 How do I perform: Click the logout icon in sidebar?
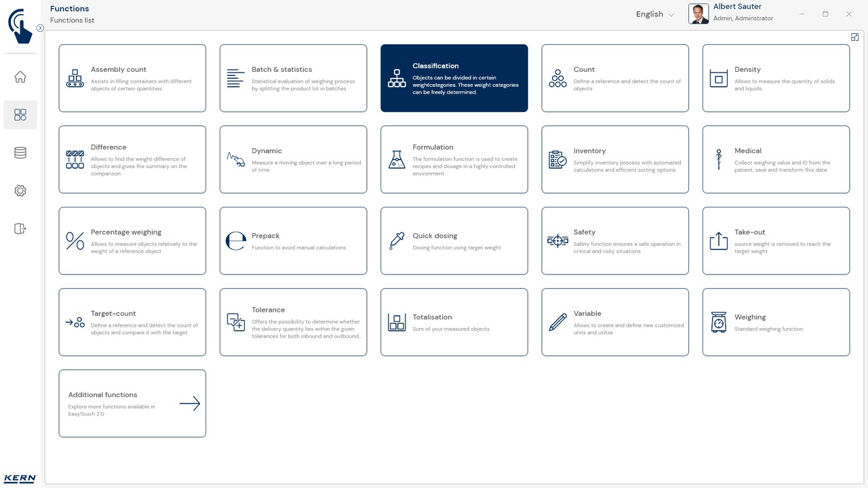pos(20,229)
